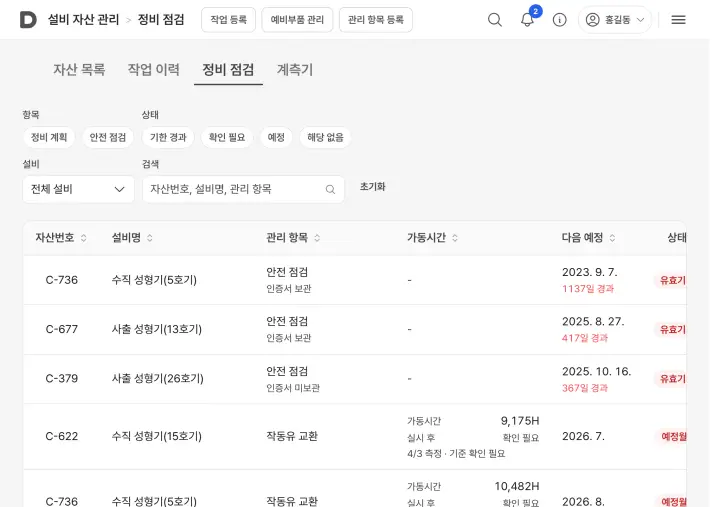Click the 2026. 7. next schedule date
The height and width of the screenshot is (507, 720).
pos(583,436)
